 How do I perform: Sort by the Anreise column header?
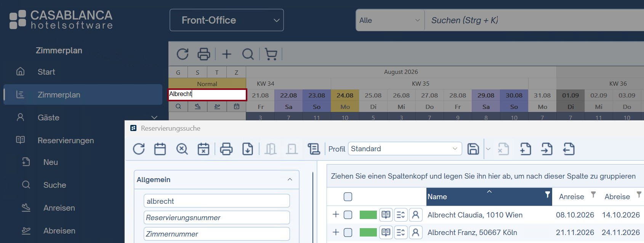point(572,197)
